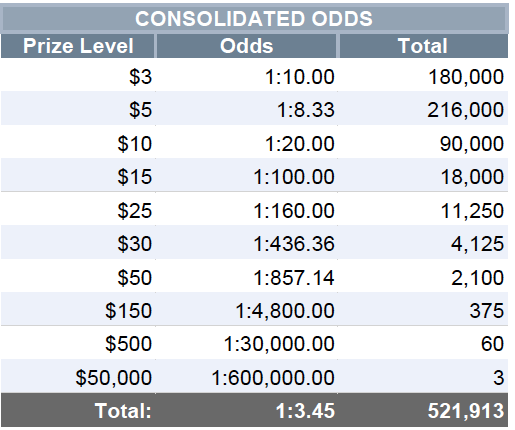Screen dimensions: 515x430
Task: Select the 1:10.00 odds cell
Action: (246, 76)
